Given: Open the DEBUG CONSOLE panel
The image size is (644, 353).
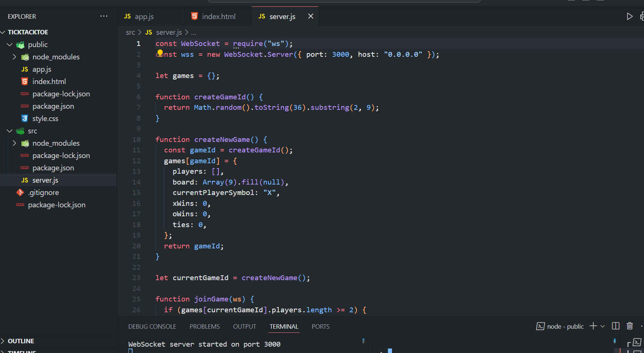Looking at the screenshot, I should pos(152,326).
